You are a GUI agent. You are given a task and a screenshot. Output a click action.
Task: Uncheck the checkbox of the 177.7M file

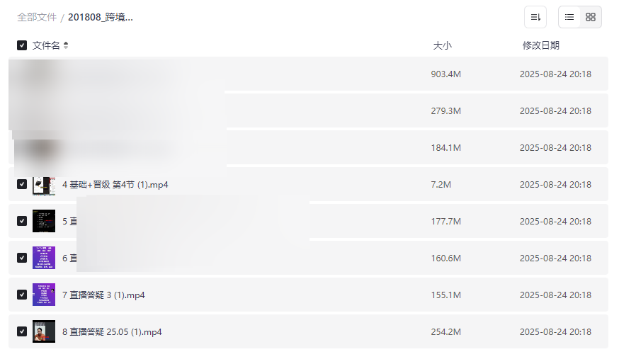coord(22,221)
